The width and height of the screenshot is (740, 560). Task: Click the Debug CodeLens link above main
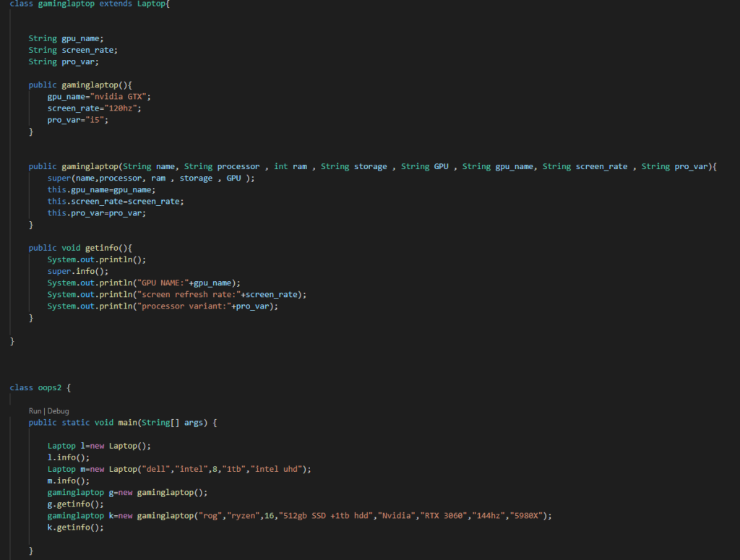[58, 411]
